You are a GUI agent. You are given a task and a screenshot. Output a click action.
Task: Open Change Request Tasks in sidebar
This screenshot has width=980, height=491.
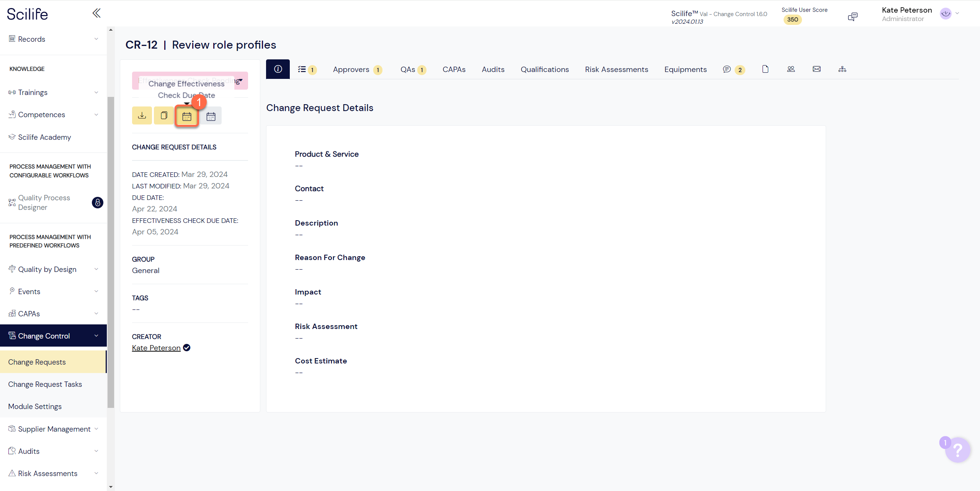coord(45,384)
